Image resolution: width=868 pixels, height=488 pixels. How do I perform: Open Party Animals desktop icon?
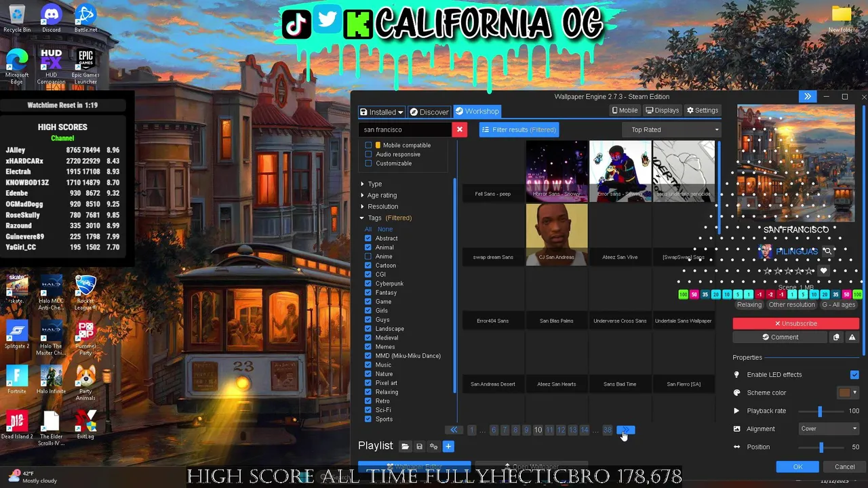pyautogui.click(x=85, y=383)
